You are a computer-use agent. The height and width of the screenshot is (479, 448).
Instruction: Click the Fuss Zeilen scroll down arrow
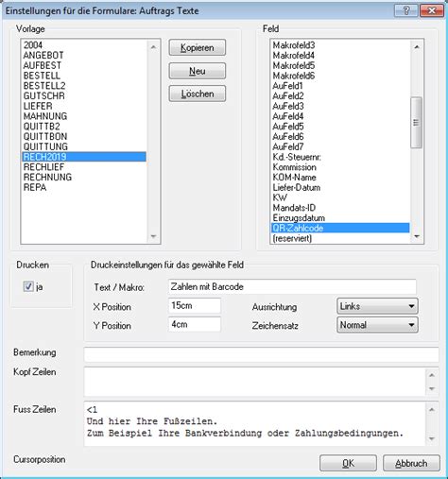click(x=432, y=438)
